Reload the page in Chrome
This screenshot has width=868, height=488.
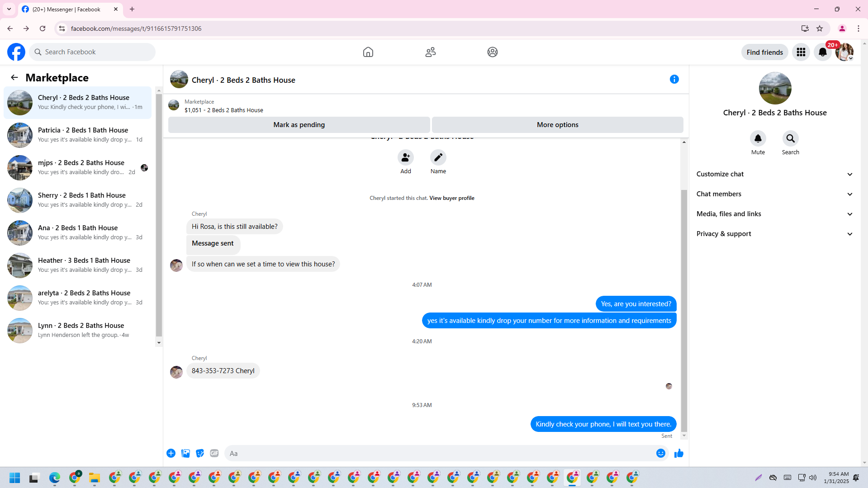[x=43, y=28]
